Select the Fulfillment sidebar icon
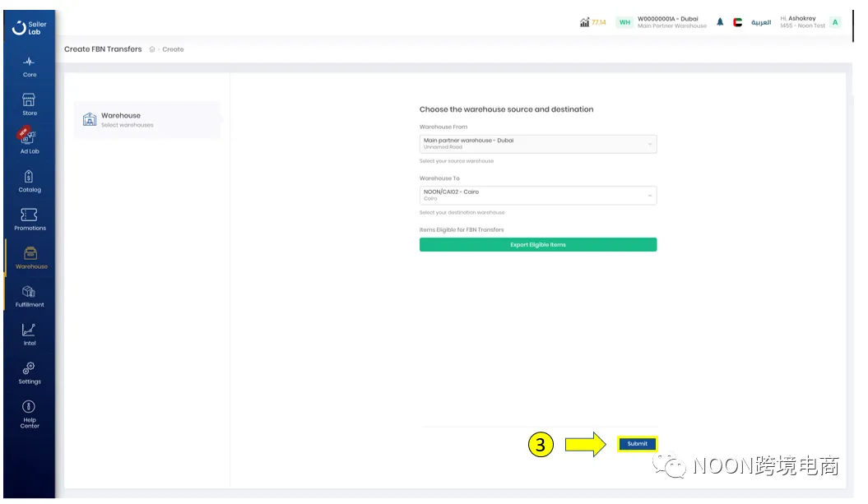 click(30, 295)
